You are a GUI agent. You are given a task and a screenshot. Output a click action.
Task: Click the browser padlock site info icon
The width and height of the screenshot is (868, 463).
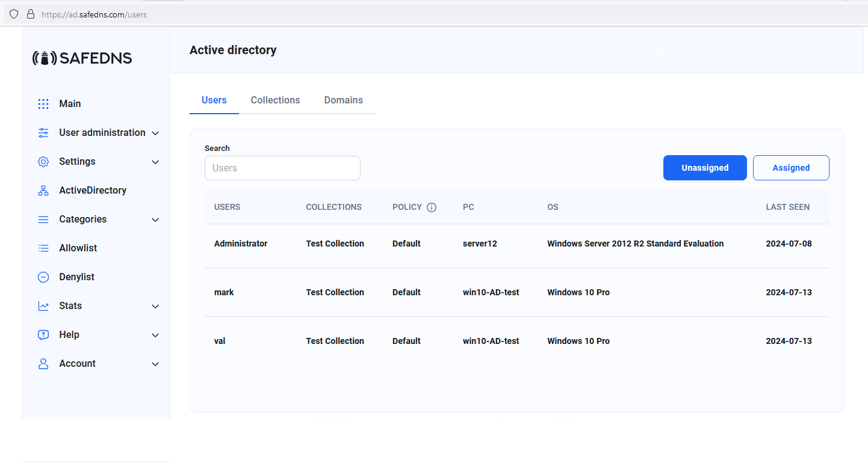pyautogui.click(x=31, y=14)
